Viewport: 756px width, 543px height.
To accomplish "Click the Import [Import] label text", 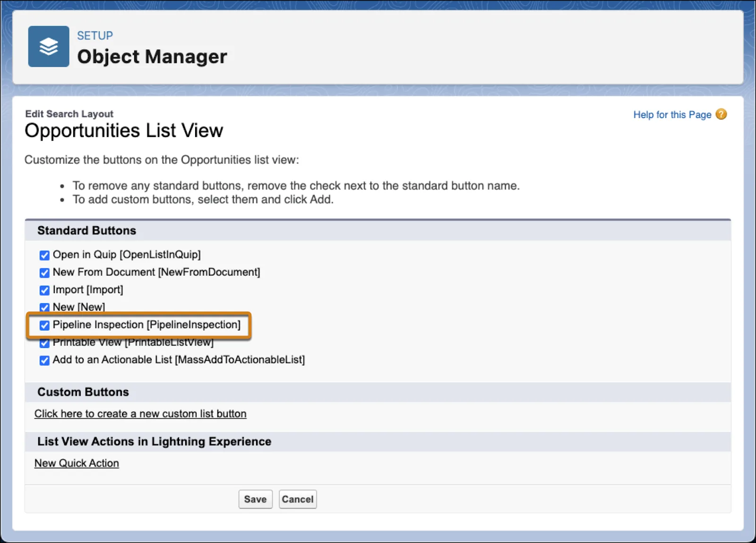I will (x=88, y=290).
